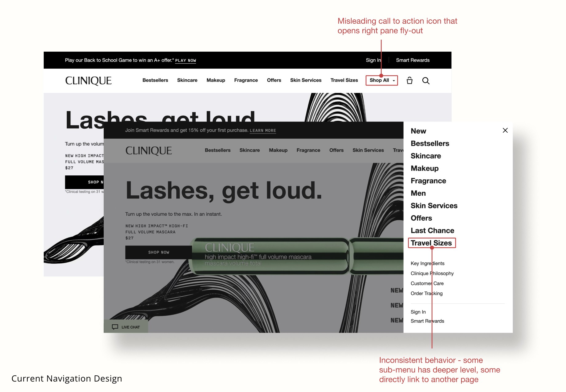Click the SHOP NOW button in the front window
Screen dimensions: 566x392
click(159, 252)
